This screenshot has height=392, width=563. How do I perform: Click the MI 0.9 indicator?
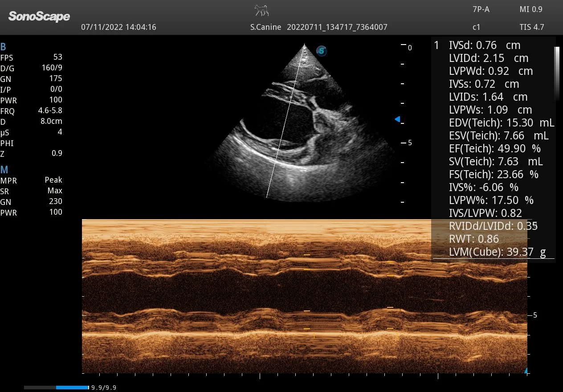tap(531, 9)
